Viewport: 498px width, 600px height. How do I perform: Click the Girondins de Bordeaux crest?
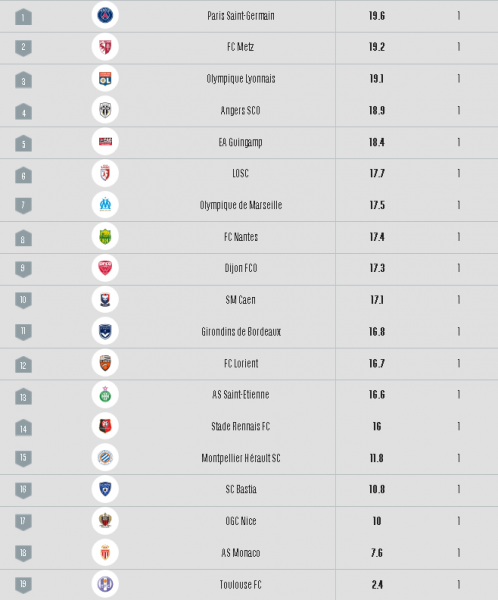105,331
